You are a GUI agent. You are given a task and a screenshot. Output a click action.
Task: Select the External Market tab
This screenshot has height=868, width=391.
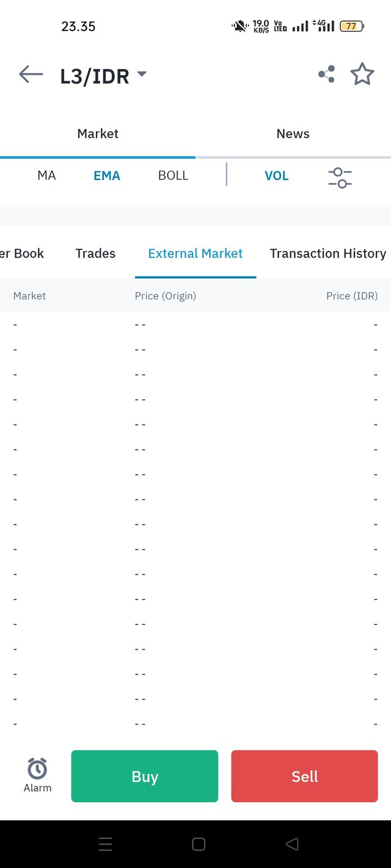(195, 253)
